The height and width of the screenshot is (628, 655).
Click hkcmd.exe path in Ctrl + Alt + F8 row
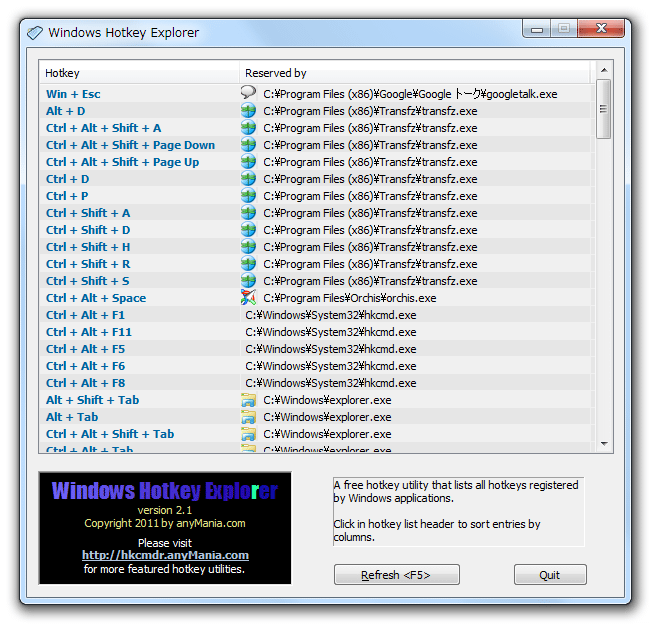tap(331, 383)
